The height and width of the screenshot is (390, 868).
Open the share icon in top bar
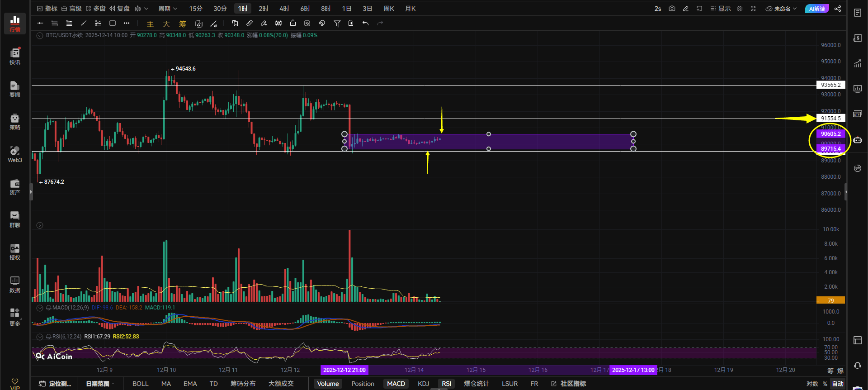[x=838, y=9]
